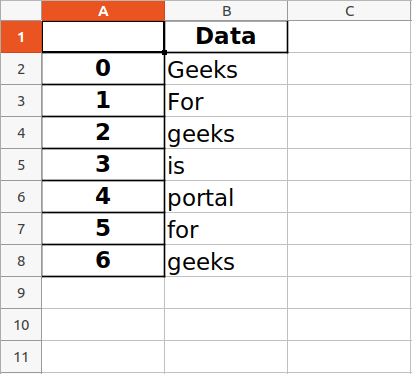
Task: Click empty cell B10
Action: point(226,325)
